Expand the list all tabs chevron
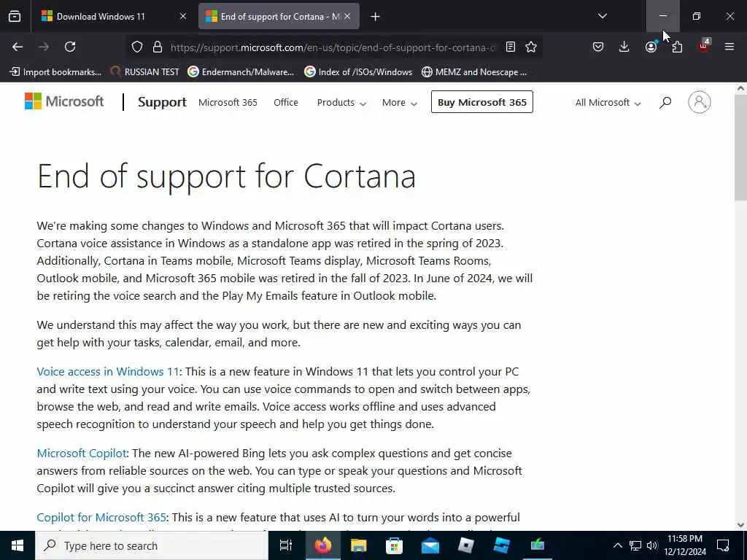Image resolution: width=747 pixels, height=560 pixels. (x=603, y=16)
